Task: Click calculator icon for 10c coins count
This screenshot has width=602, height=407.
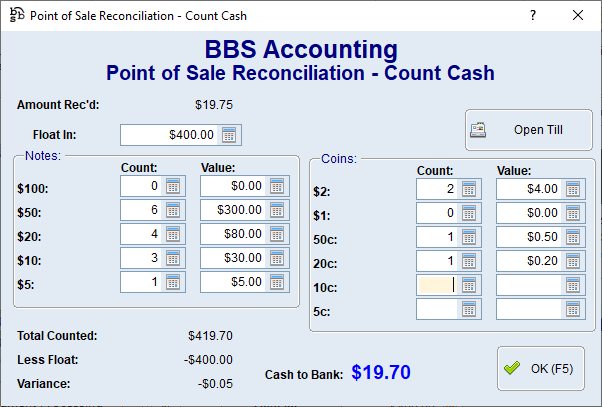Action: [469, 284]
